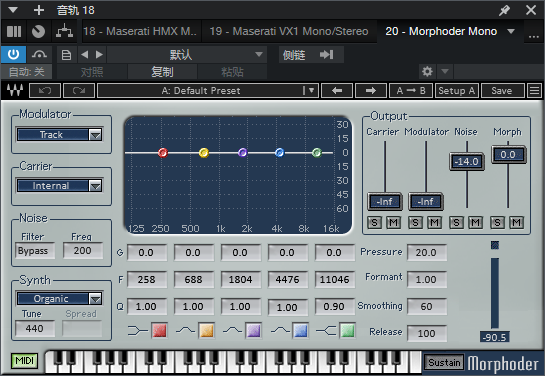The image size is (545, 376).
Task: Click the Noise fader at -14.0
Action: pyautogui.click(x=467, y=162)
